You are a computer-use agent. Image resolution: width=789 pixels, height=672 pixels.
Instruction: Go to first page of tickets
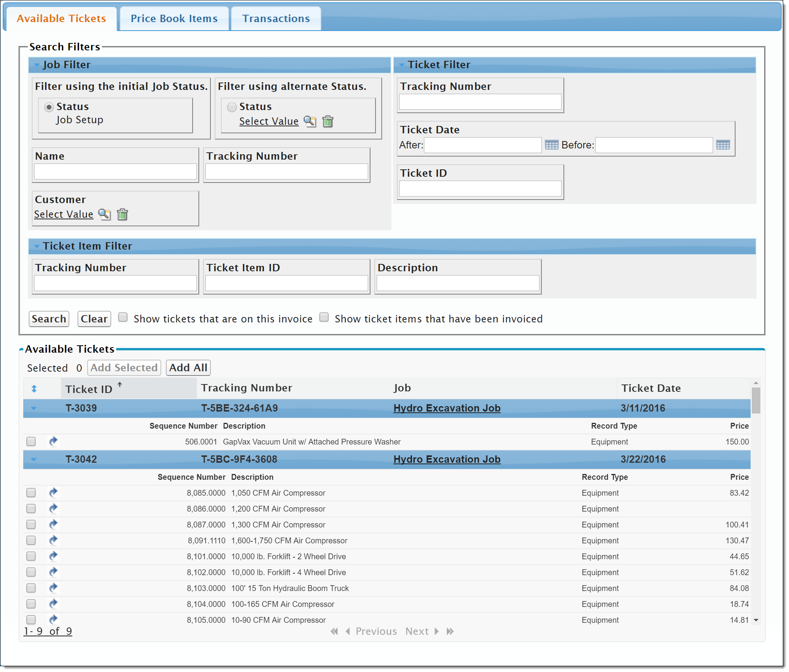click(x=334, y=631)
